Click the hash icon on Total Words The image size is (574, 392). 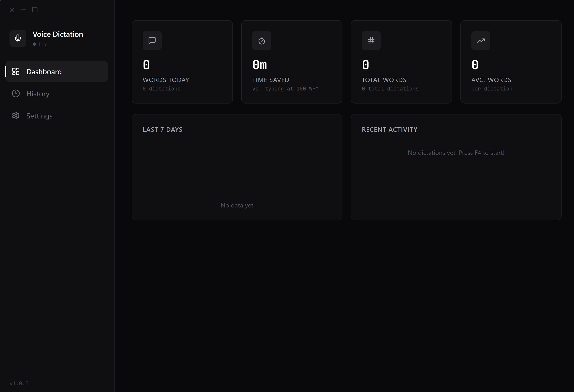click(371, 40)
